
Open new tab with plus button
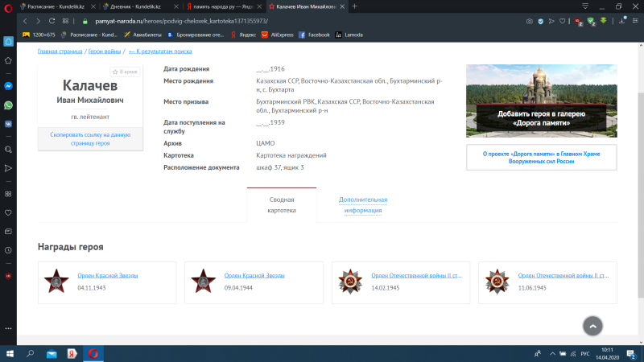pos(354,6)
